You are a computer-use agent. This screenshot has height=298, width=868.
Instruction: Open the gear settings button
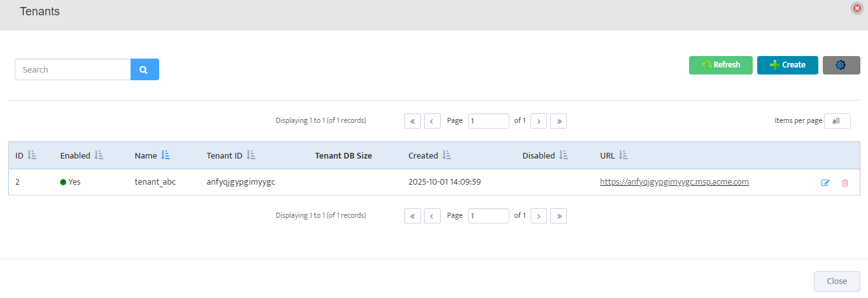pyautogui.click(x=841, y=65)
